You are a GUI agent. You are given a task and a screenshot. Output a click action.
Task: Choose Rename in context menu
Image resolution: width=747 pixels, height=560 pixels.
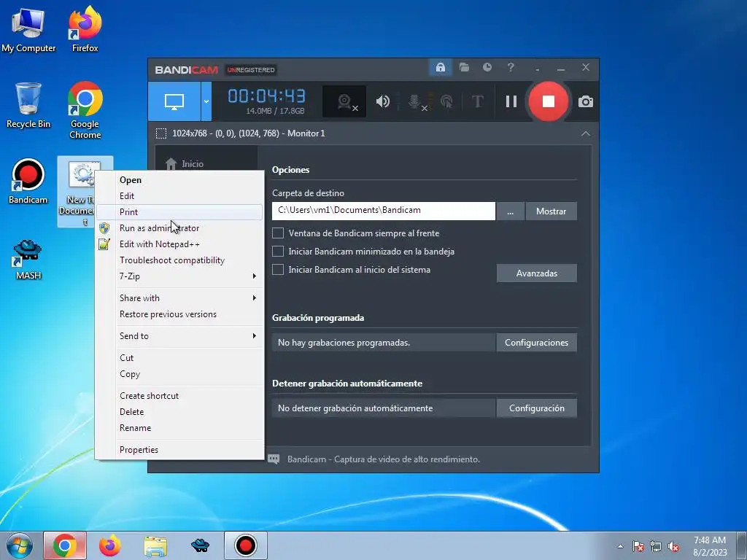pos(179,428)
